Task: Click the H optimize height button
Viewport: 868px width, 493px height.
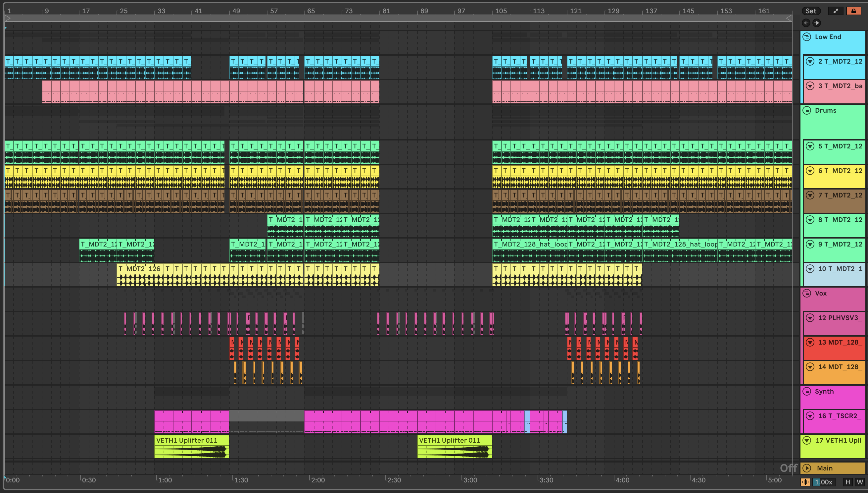Action: tap(847, 482)
